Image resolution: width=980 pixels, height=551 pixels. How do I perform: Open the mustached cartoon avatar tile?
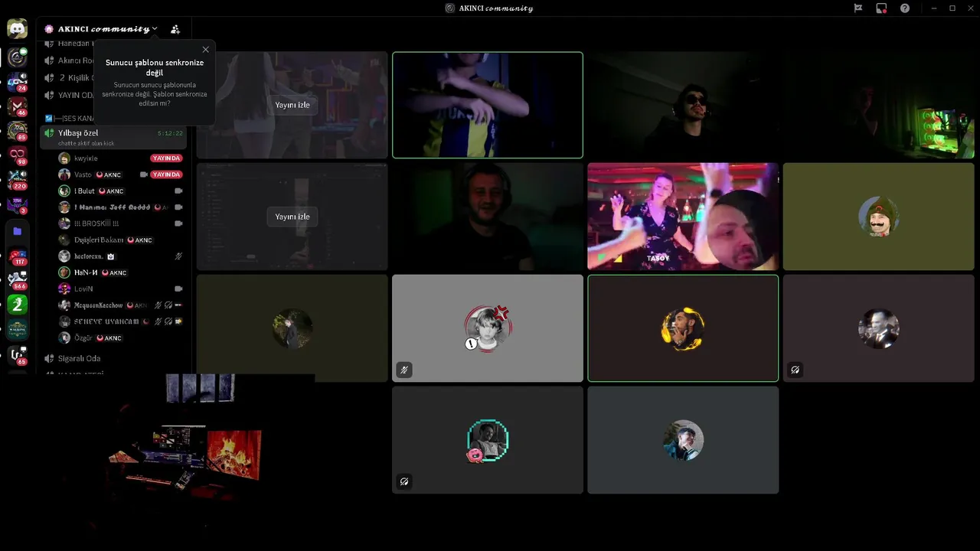tap(879, 217)
